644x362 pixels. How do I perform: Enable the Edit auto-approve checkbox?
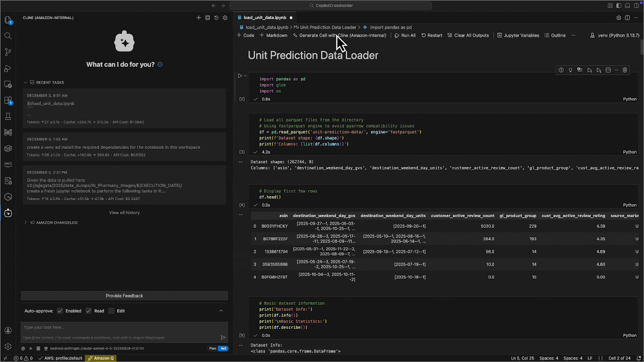pyautogui.click(x=111, y=311)
